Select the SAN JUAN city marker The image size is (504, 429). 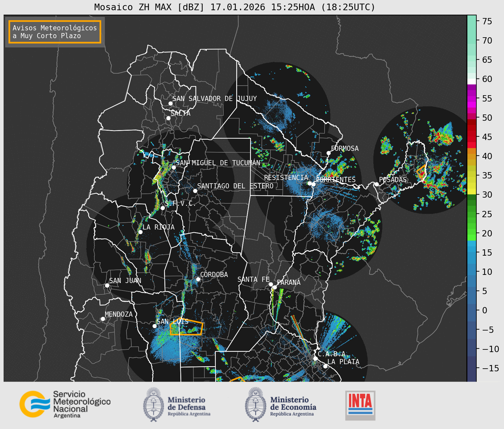[x=107, y=285]
